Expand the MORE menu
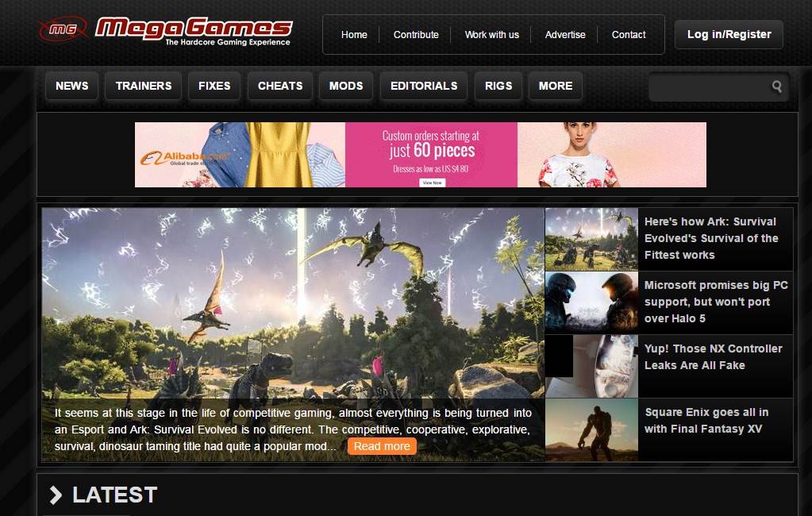 555,86
